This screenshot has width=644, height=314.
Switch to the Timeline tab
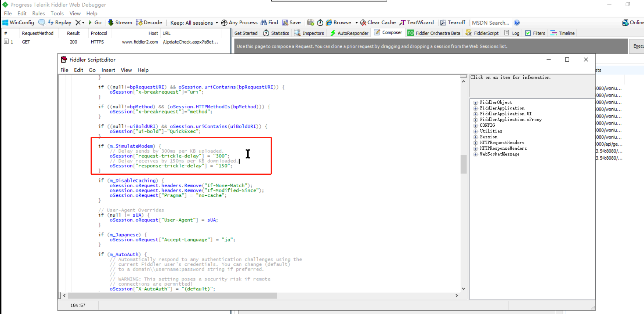[x=562, y=33]
